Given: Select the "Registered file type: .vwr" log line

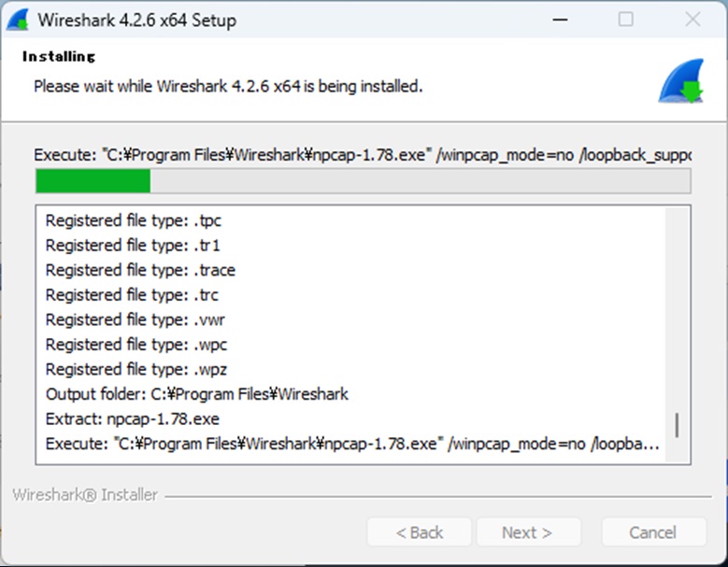Looking at the screenshot, I should [136, 319].
